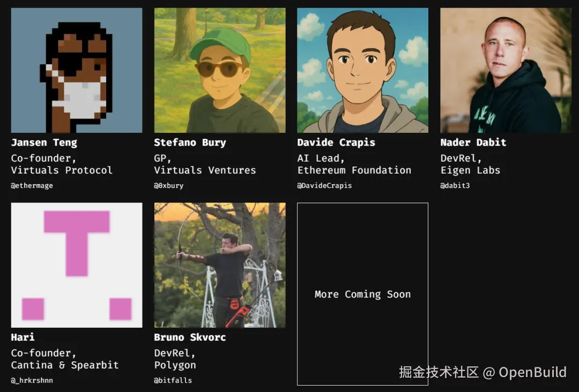579x392 pixels.
Task: Visit the @0xbury handle
Action: click(x=169, y=185)
